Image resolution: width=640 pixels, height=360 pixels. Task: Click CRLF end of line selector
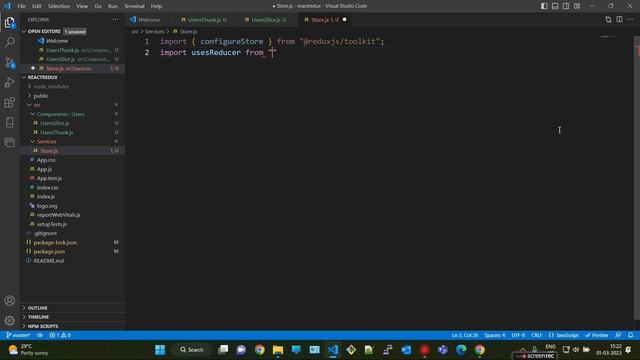[537, 335]
